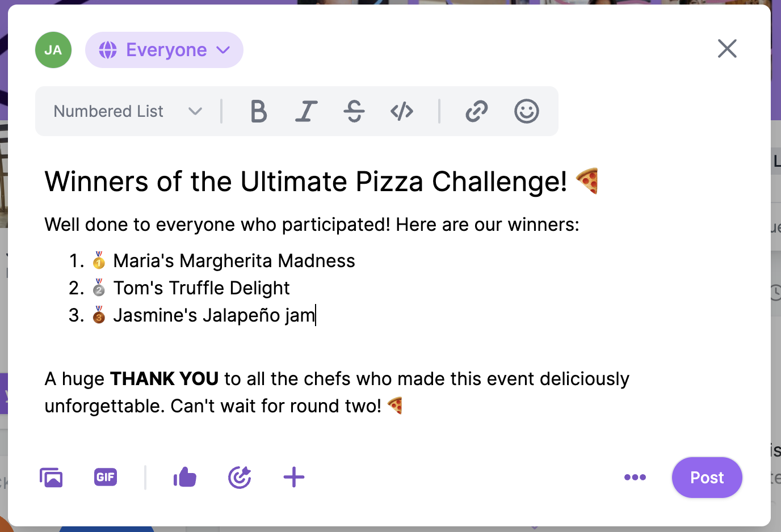
Task: Toggle bold formatting
Action: tap(259, 111)
